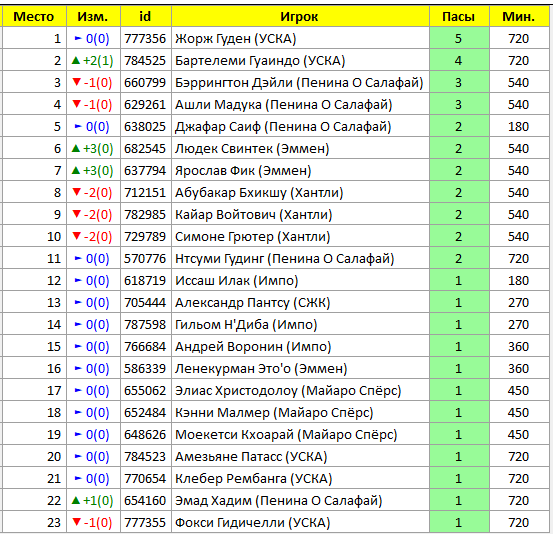Click id cell 782985
This screenshot has height=534, width=553.
point(145,214)
